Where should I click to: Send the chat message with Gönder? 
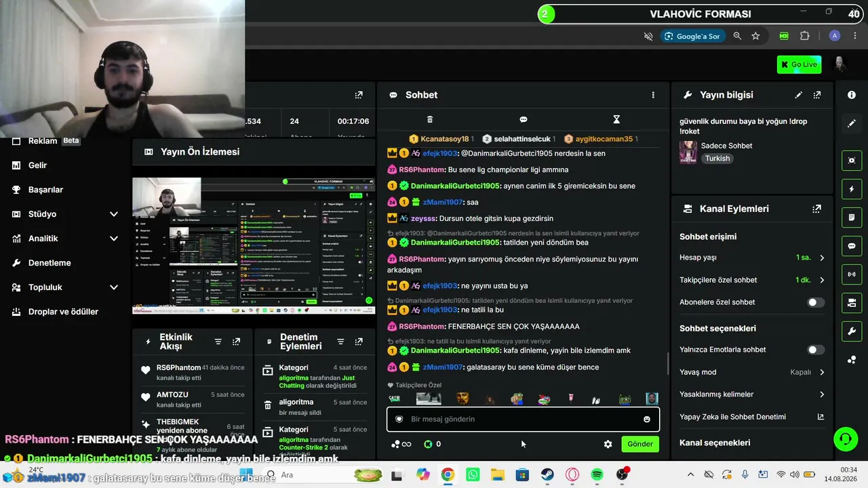[639, 444]
